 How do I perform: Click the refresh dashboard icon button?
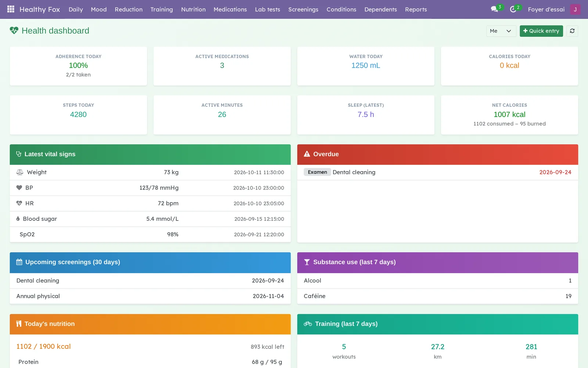tap(572, 31)
